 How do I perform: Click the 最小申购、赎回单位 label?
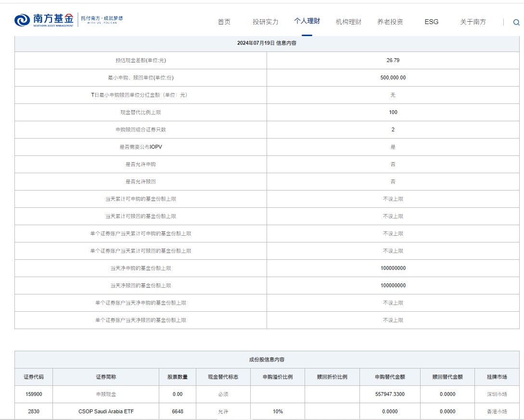(x=141, y=78)
